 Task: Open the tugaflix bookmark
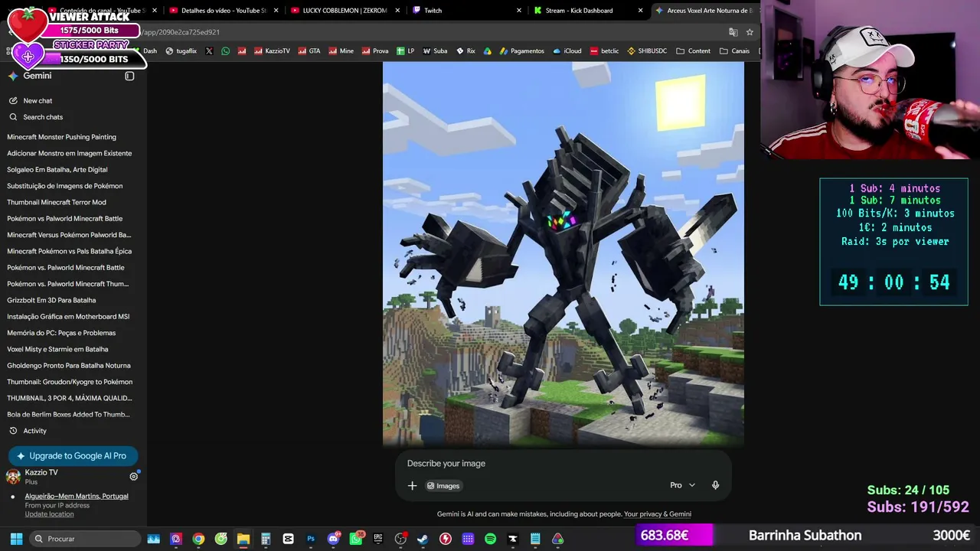[181, 51]
